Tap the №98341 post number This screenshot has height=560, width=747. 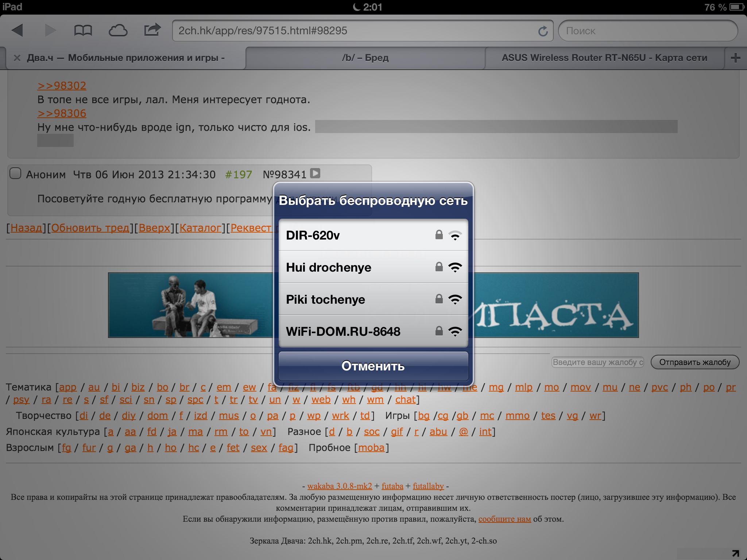click(285, 175)
